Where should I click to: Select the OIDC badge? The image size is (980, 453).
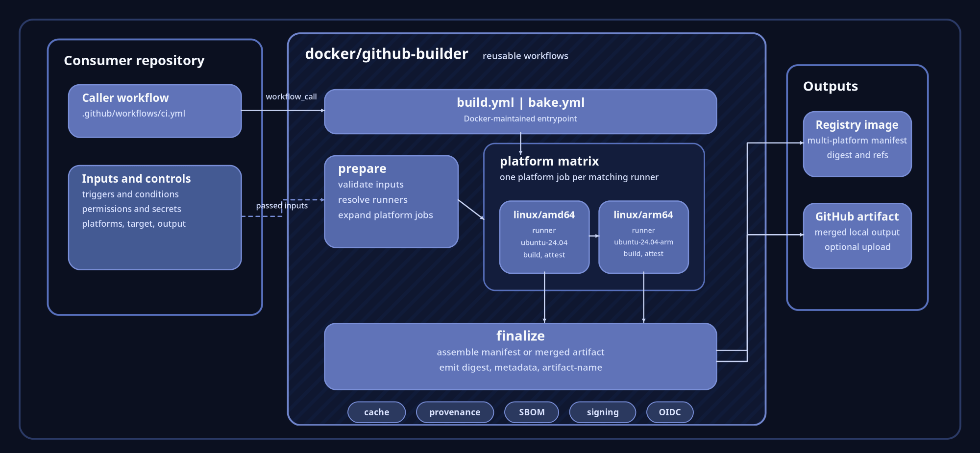669,412
